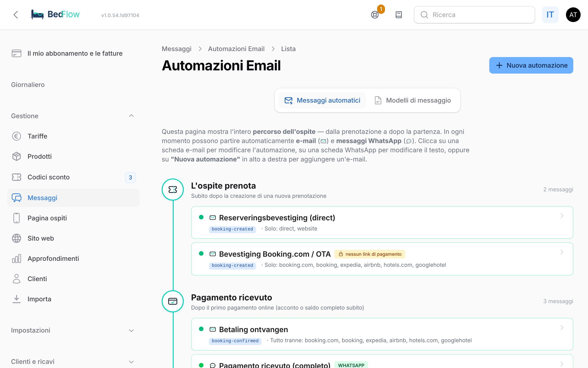
Task: Click the search magnifier icon
Action: point(424,15)
